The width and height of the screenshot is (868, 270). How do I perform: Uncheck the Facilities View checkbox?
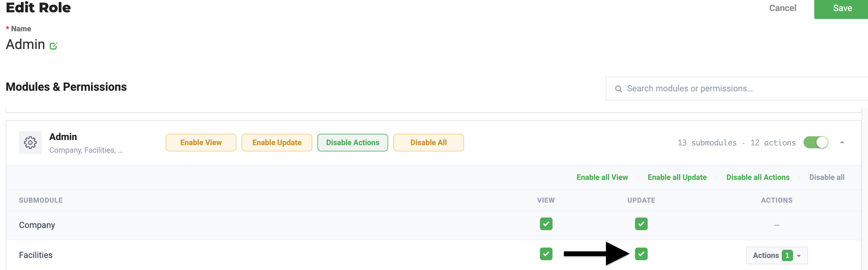[546, 254]
